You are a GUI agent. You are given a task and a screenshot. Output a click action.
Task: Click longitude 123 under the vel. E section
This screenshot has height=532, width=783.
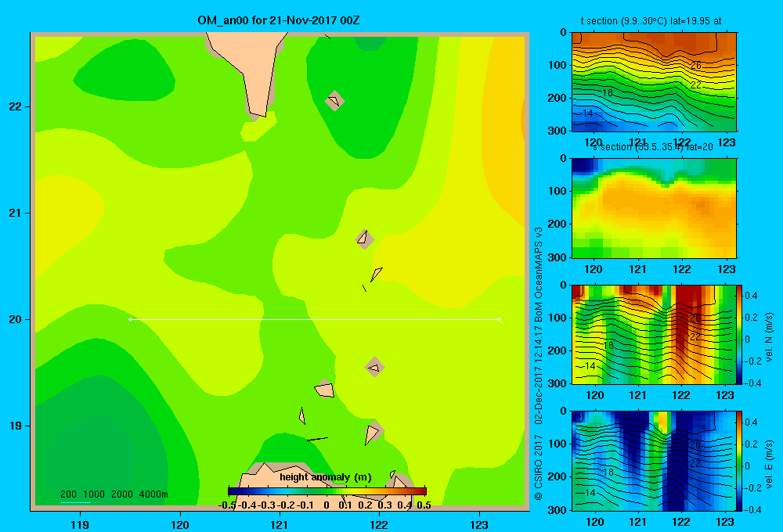click(x=725, y=522)
